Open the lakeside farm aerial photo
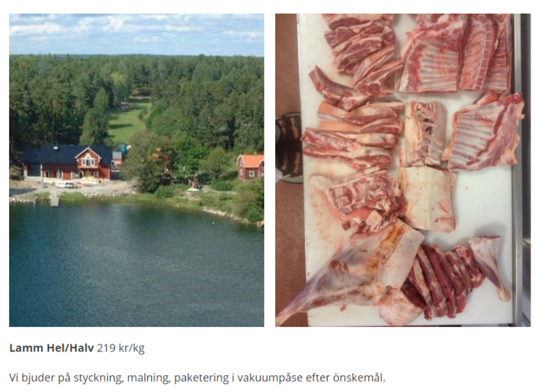The width and height of the screenshot is (535, 392). 137,170
